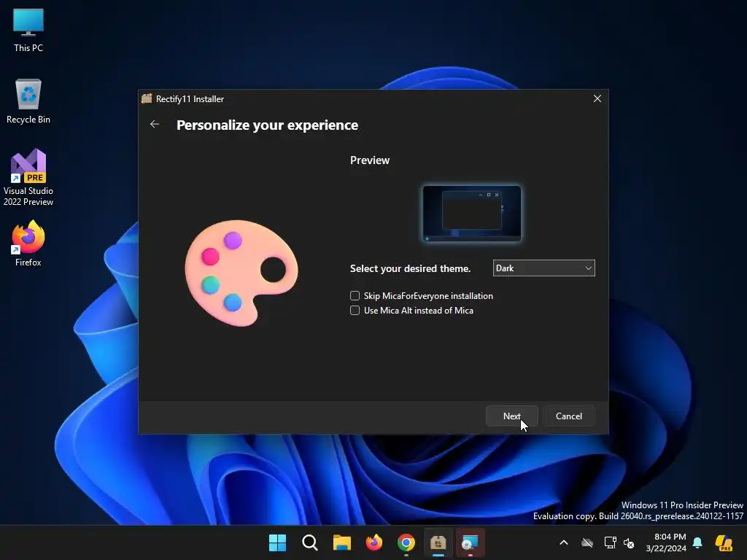Open the network status tray icon

click(610, 542)
